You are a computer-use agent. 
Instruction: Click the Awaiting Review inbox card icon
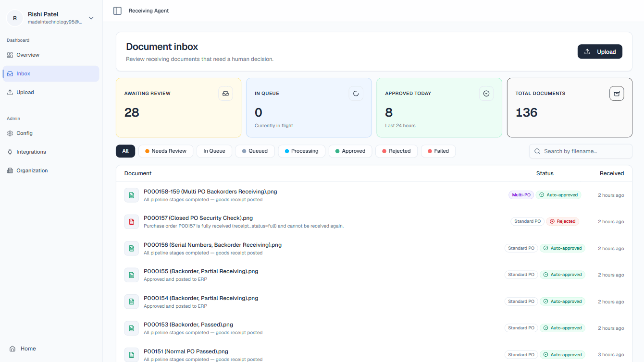tap(225, 94)
